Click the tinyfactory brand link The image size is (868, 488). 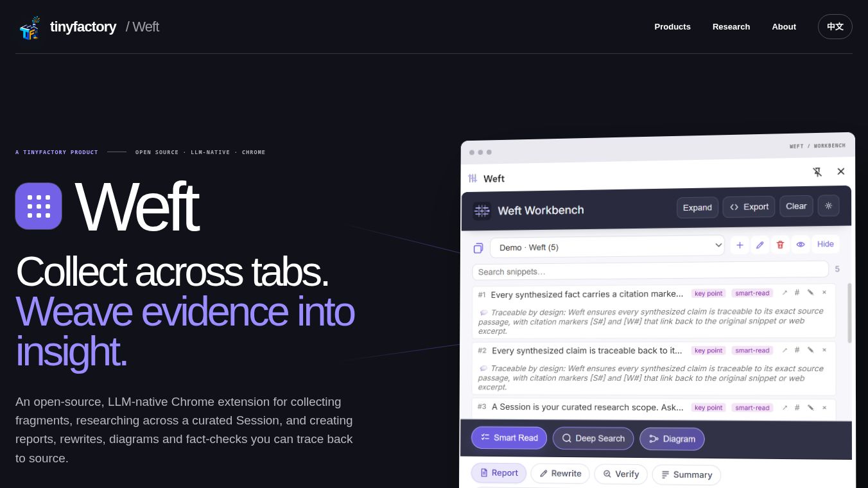tap(83, 27)
